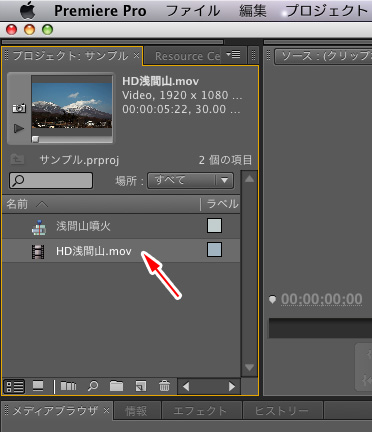This screenshot has height=432, width=372.
Task: Switch to the エフェクト tab
Action: click(200, 411)
